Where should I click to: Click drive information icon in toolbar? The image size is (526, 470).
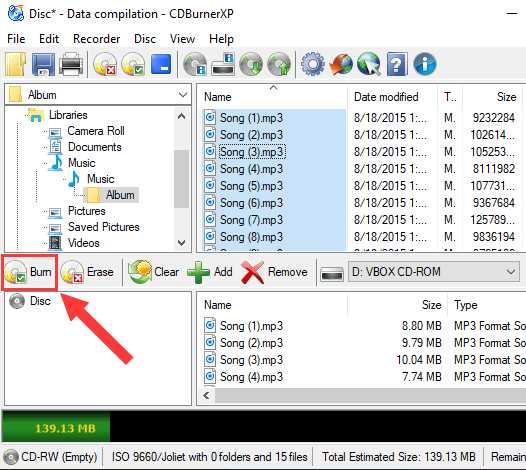(223, 64)
